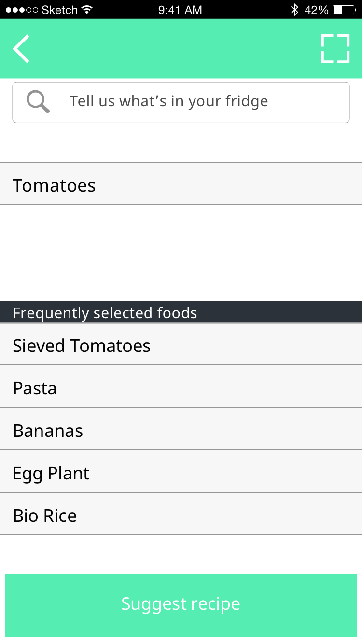Tap the Frequently selected foods header
Viewport: 362px width, 644px height.
(x=181, y=312)
